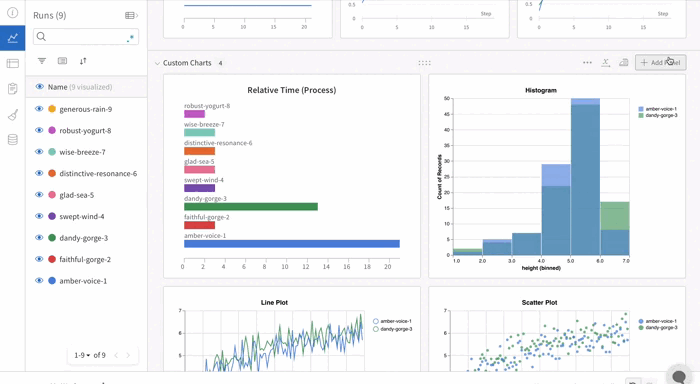The height and width of the screenshot is (384, 700).
Task: Collapse the Custom Charts section
Action: click(x=157, y=63)
